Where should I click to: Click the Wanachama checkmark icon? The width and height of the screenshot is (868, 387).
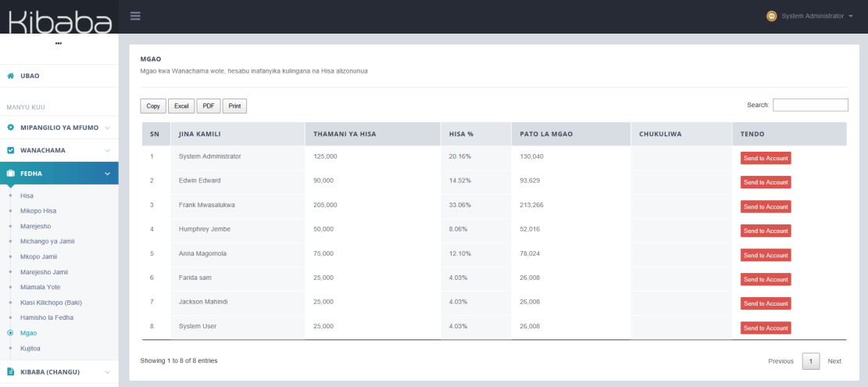point(11,150)
